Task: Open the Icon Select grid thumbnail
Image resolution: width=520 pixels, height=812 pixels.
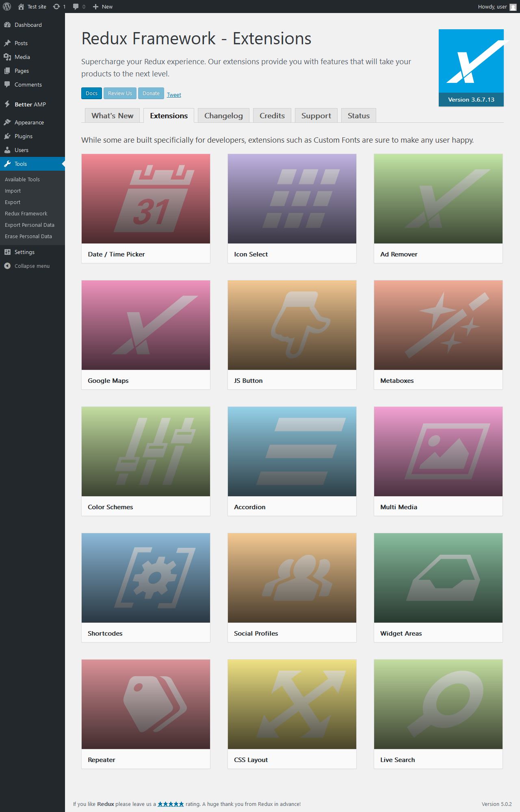Action: 292,199
